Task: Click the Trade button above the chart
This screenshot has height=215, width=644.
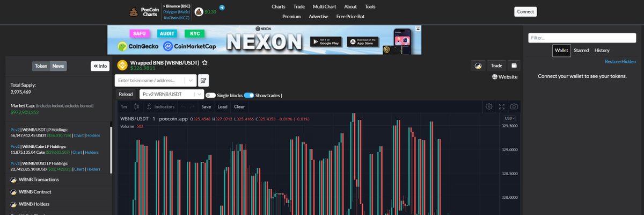Action: coord(497,66)
